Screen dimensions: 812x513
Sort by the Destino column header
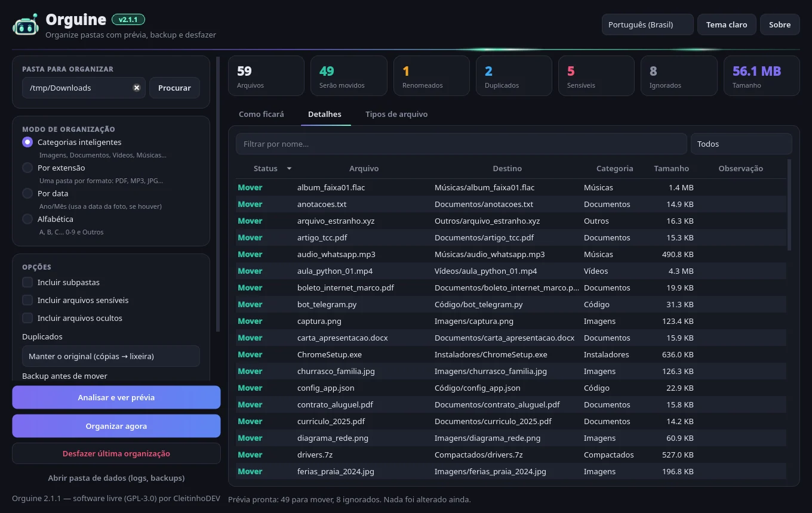click(507, 169)
